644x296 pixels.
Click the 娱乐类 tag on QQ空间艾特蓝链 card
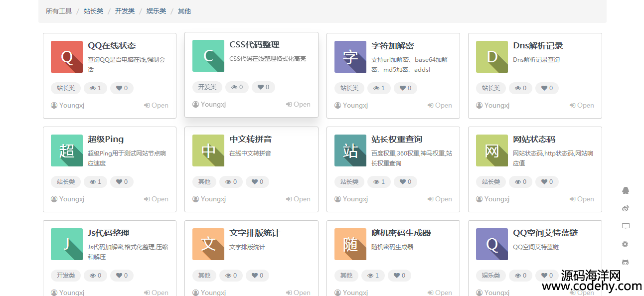tap(491, 276)
